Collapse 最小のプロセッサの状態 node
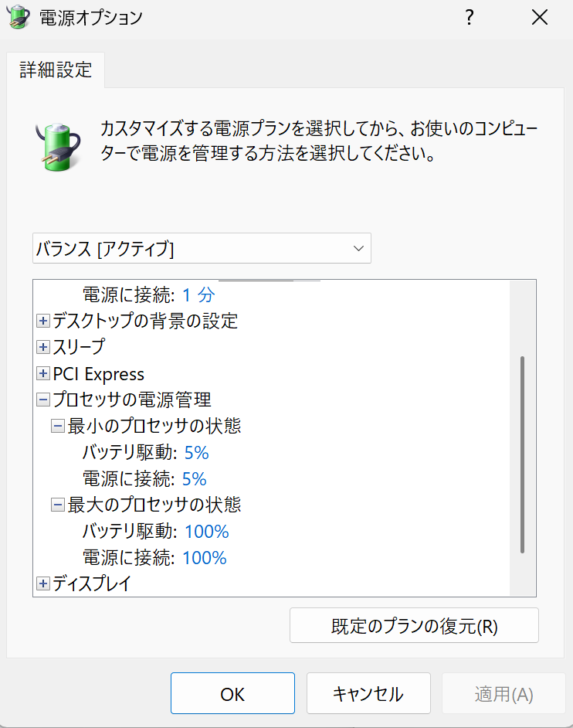This screenshot has width=573, height=728. click(57, 427)
